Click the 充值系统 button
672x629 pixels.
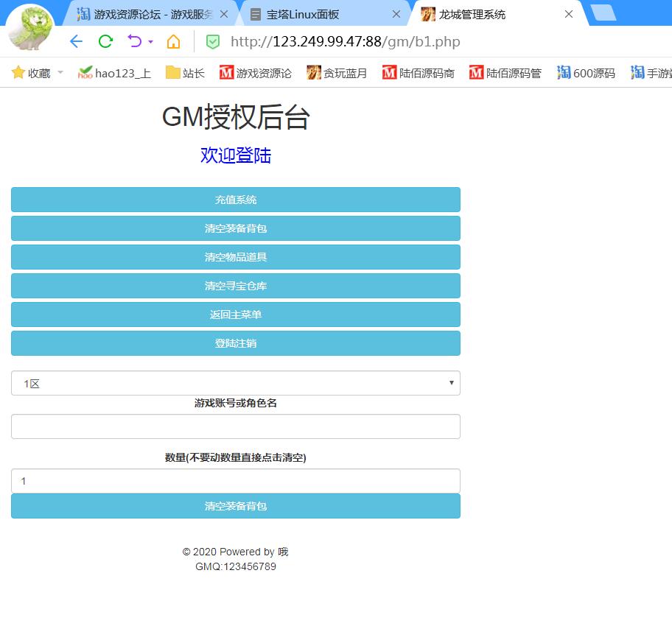(x=236, y=200)
